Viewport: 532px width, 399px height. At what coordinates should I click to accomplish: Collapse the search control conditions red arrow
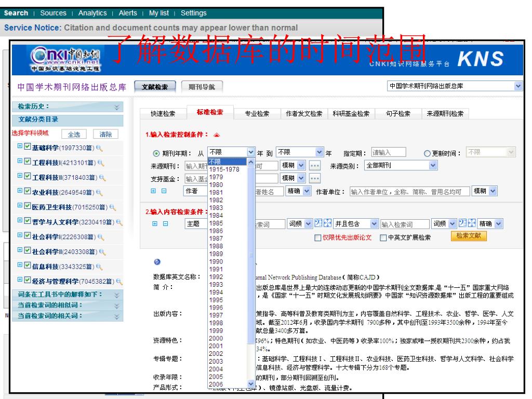pyautogui.click(x=217, y=135)
